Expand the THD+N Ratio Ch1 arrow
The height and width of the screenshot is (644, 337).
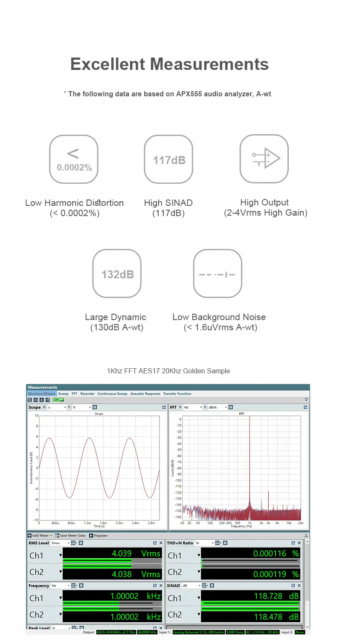click(x=199, y=555)
